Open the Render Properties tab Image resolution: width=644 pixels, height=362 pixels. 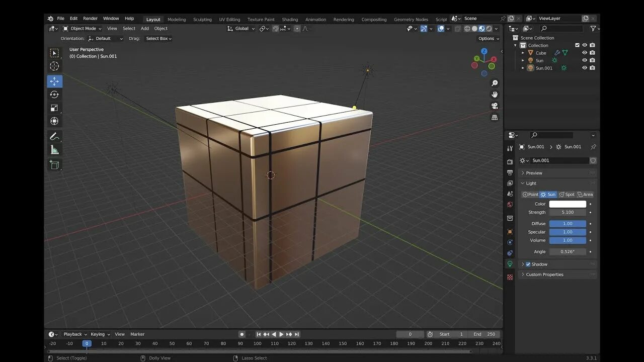(510, 161)
